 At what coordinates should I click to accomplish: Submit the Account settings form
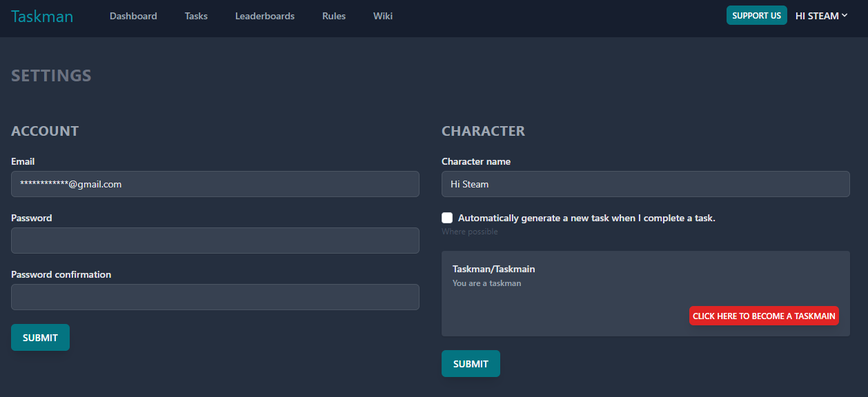[40, 338]
